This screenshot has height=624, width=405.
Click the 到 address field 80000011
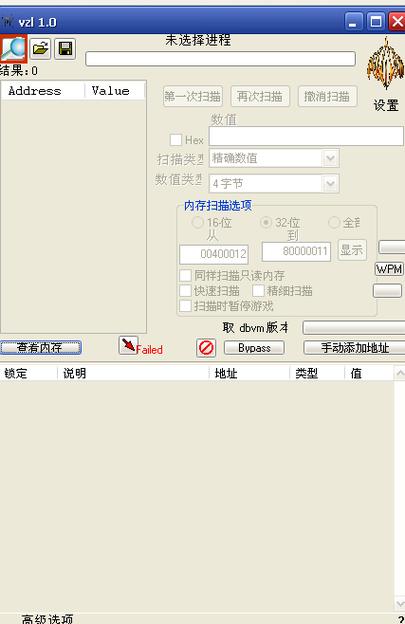point(296,252)
